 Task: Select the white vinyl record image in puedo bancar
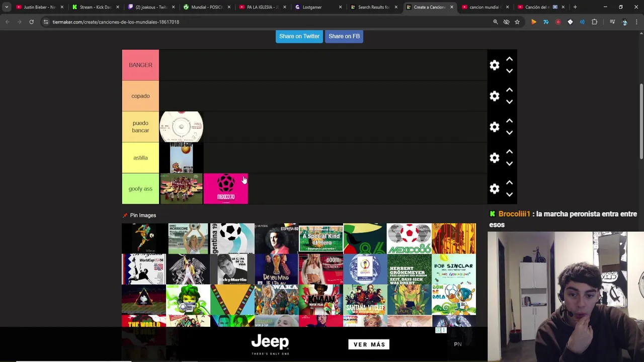(181, 127)
